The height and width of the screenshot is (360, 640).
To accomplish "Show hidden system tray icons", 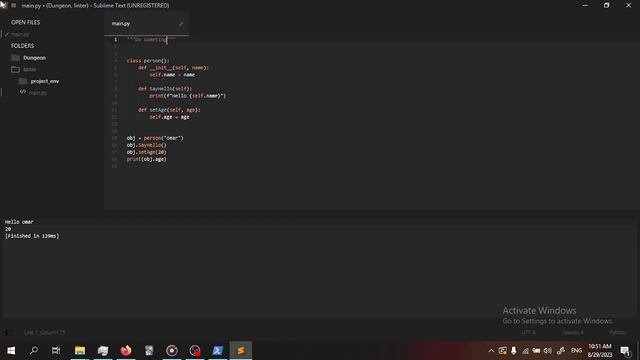I will (x=491, y=351).
